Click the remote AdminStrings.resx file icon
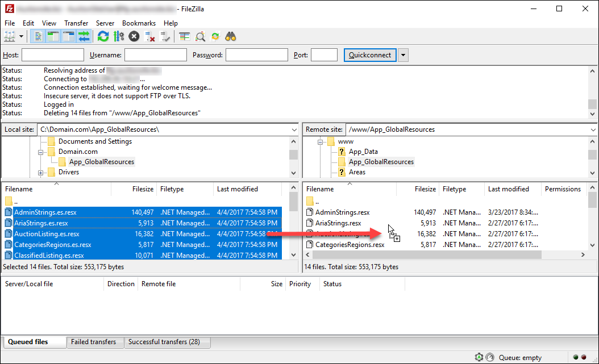Screen dimensions: 599x364 coord(310,212)
